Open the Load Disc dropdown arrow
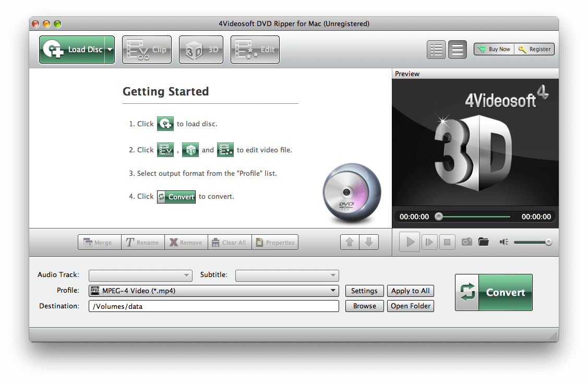 pyautogui.click(x=110, y=50)
